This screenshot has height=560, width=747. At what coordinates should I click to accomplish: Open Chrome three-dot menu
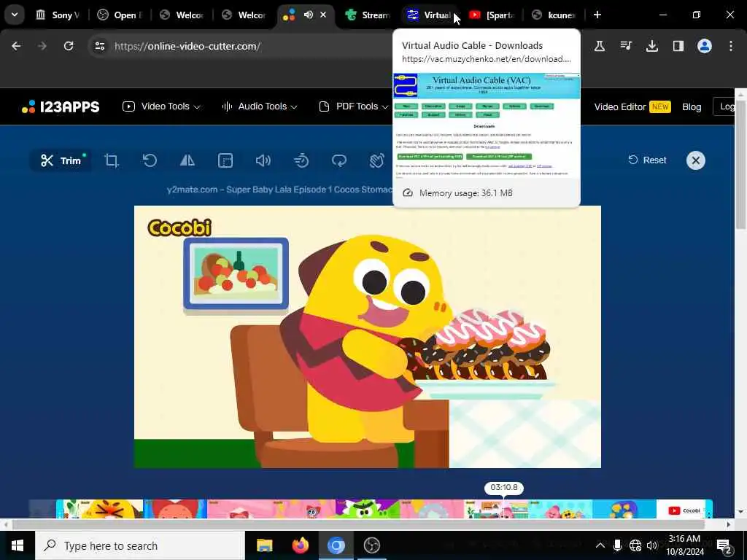[x=730, y=46]
